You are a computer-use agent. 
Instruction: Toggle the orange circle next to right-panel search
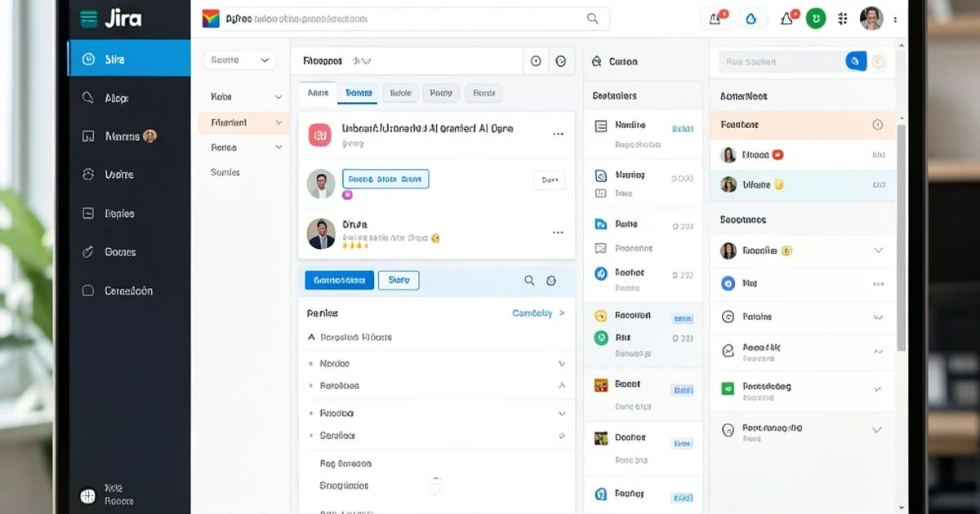pyautogui.click(x=878, y=60)
